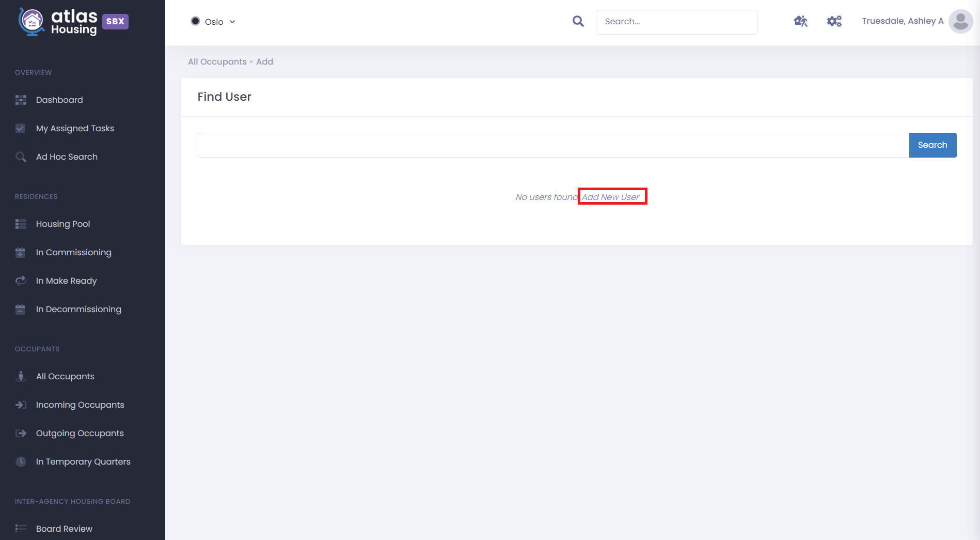Click INTER-AGENCY HOUSING BOARD section label
Viewport: 980px width, 540px height.
72,501
